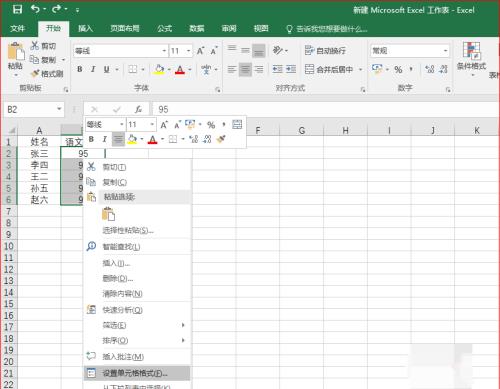500x389 pixels.
Task: Open the 公式 ribbon tab
Action: [x=164, y=29]
